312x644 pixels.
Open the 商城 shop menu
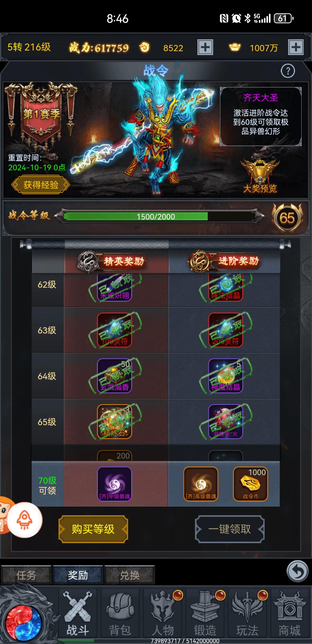(x=290, y=614)
